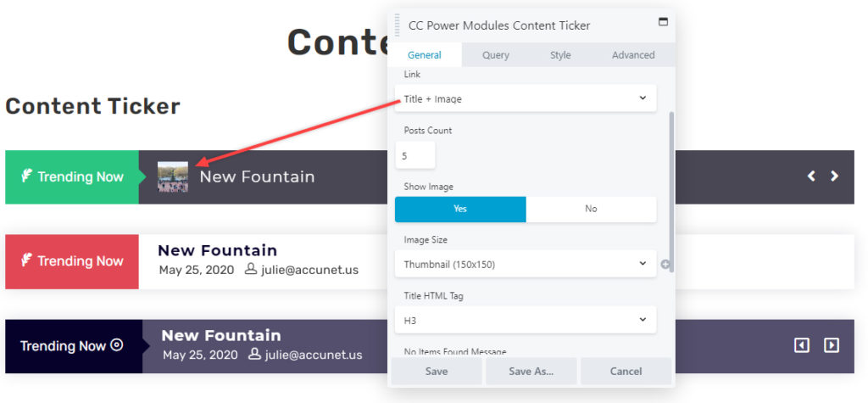The image size is (868, 403).
Task: Set Show Image to No
Action: [591, 209]
